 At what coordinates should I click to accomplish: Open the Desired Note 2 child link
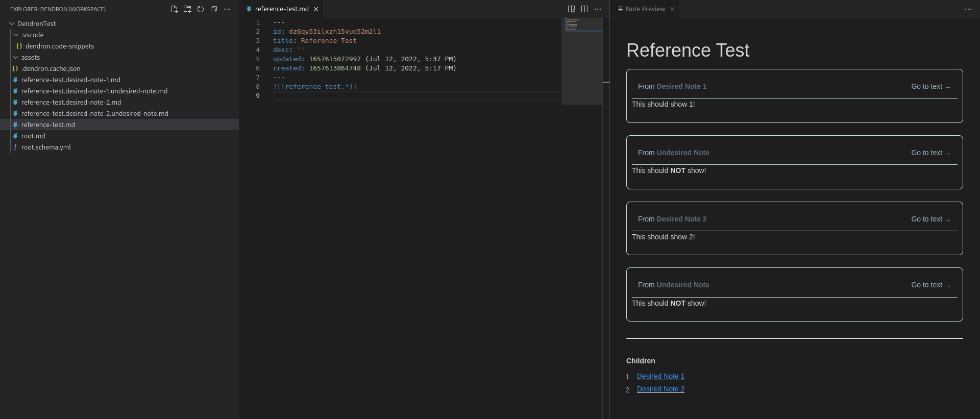[660, 389]
